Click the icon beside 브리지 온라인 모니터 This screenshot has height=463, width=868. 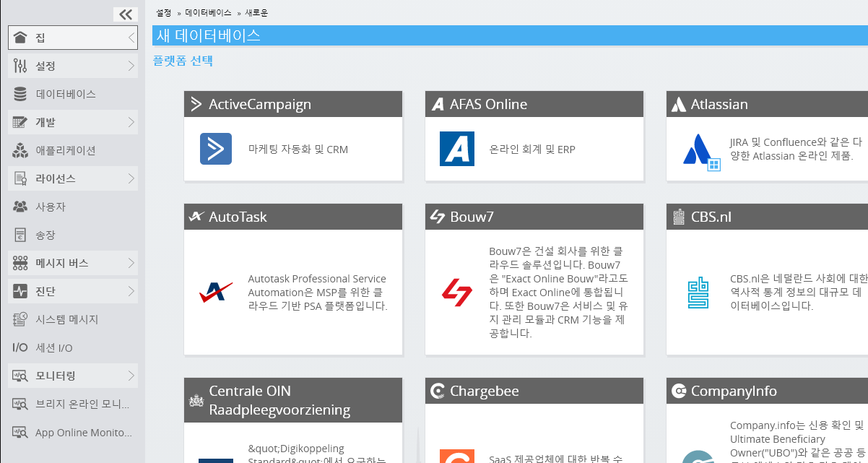(20, 404)
